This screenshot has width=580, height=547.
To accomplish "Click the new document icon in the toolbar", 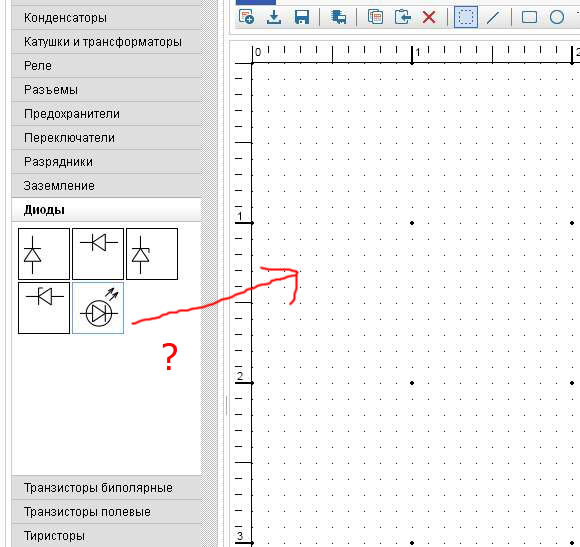I will coord(246,17).
